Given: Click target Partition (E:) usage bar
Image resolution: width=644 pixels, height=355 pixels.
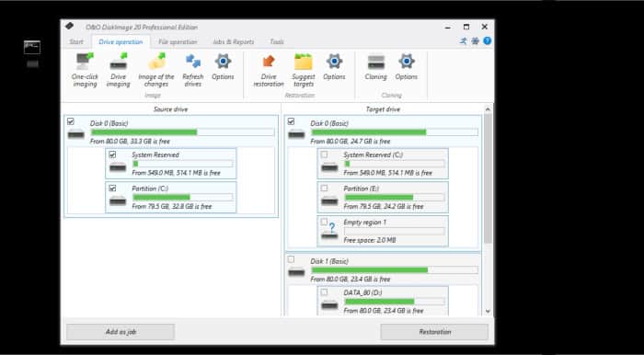Looking at the screenshot, I should (x=395, y=198).
